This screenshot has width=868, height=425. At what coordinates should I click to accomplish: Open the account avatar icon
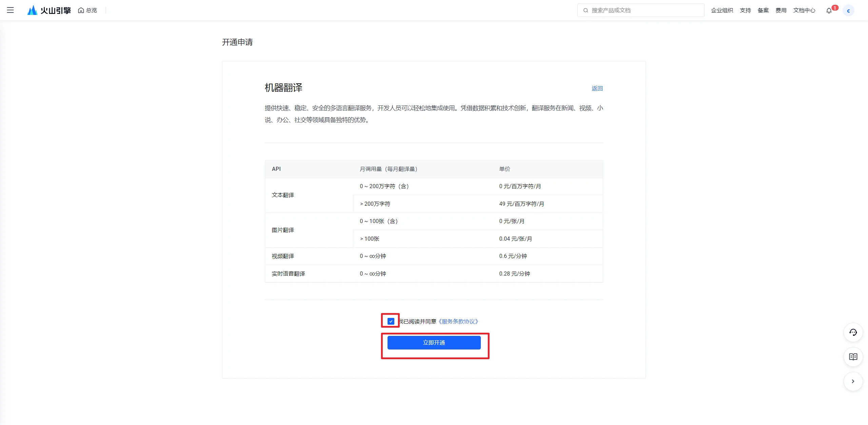(x=849, y=10)
